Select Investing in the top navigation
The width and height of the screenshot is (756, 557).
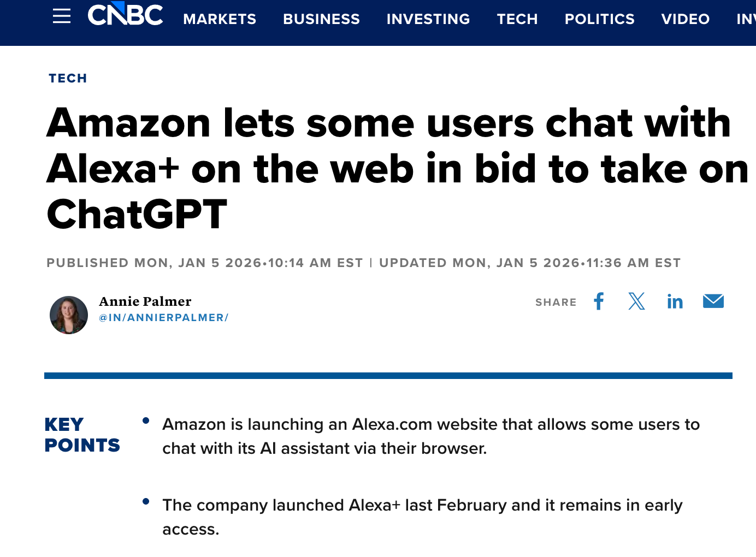[428, 19]
